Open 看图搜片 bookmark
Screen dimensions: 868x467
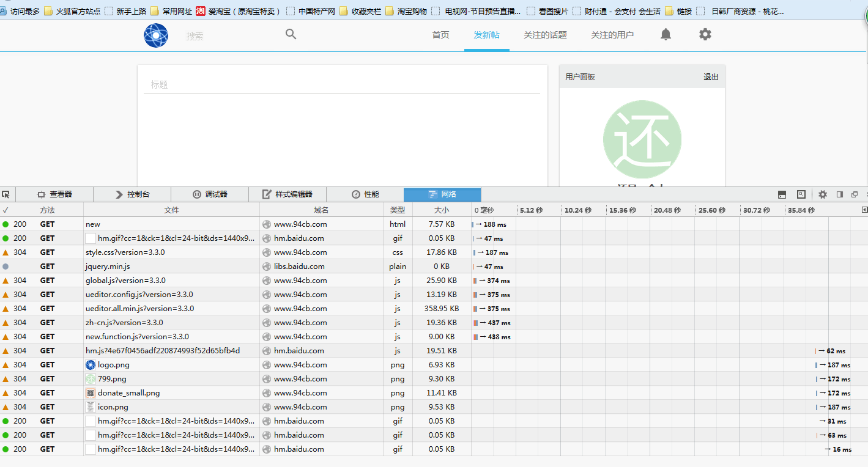547,11
